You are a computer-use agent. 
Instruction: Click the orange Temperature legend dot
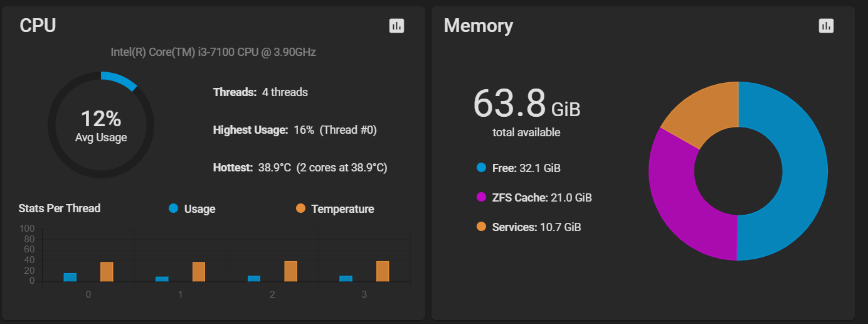(x=300, y=208)
